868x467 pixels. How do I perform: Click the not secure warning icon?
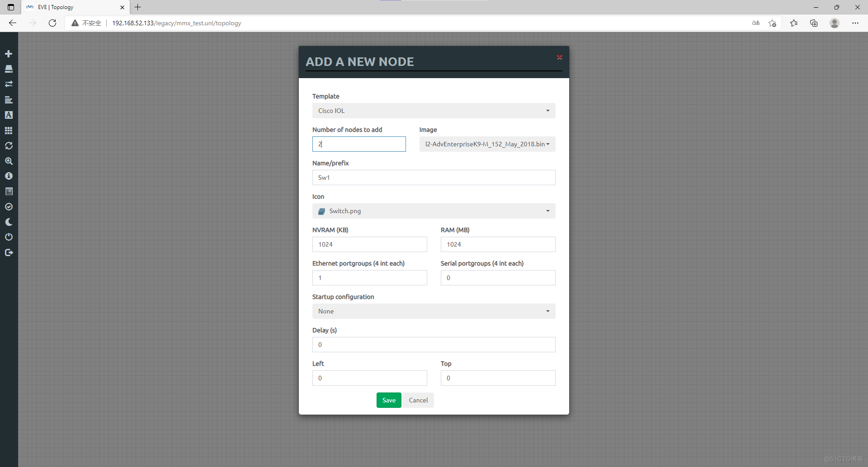click(75, 23)
